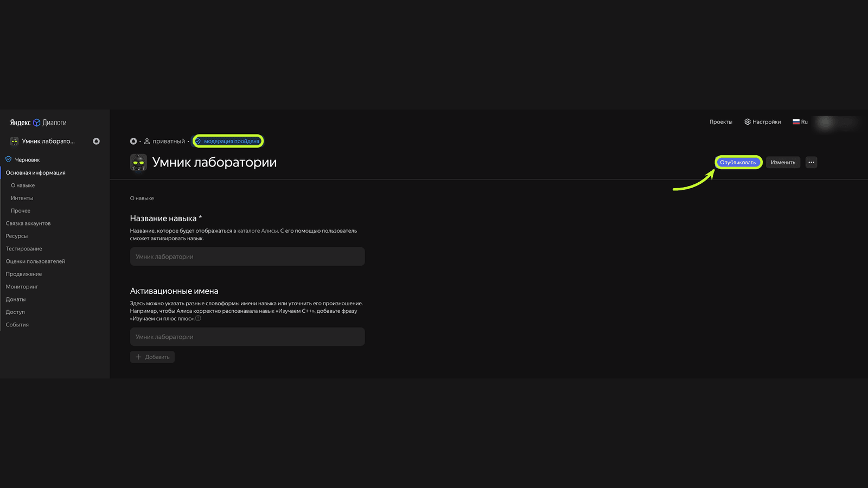Click the help question icon after «Изучаем си плюс плюс»

pyautogui.click(x=198, y=318)
